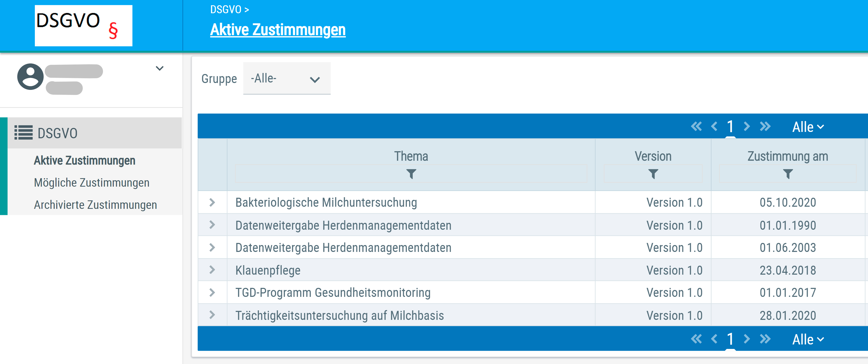Expand the TGD-Programm Gesundheitsmonitoring row
This screenshot has height=364, width=868.
coord(212,292)
